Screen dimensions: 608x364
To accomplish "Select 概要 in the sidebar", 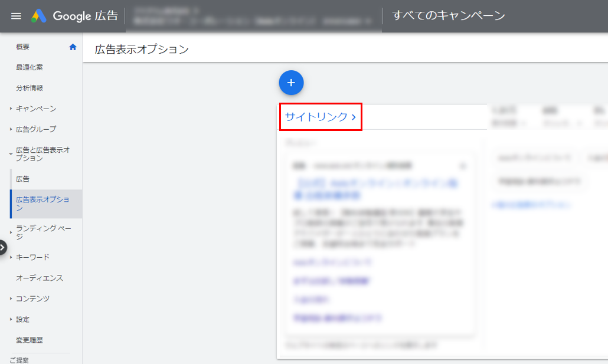I will click(22, 47).
